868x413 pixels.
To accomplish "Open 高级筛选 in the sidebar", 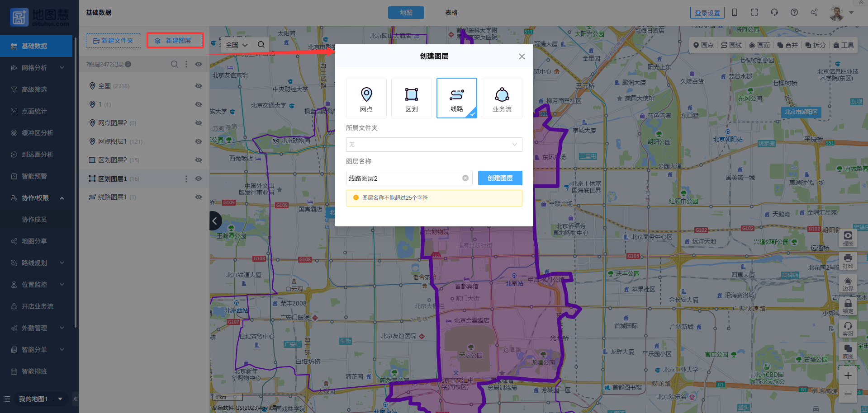I will [34, 89].
